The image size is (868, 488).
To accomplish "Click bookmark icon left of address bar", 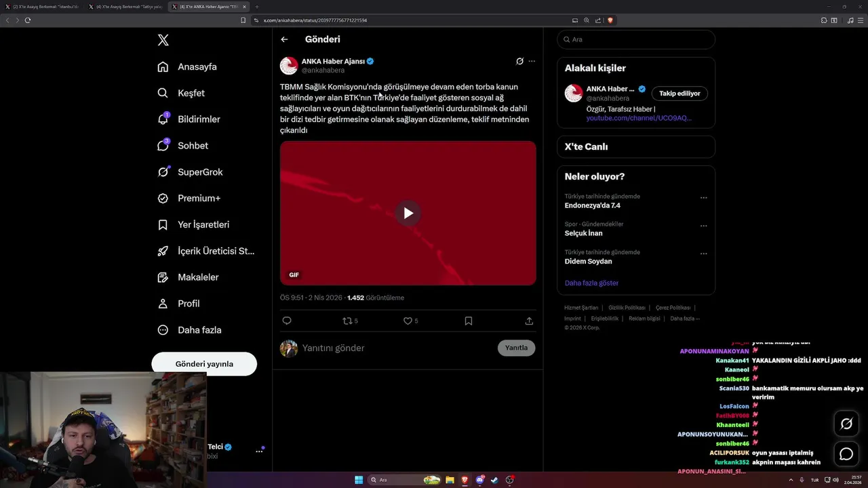I will pyautogui.click(x=243, y=20).
